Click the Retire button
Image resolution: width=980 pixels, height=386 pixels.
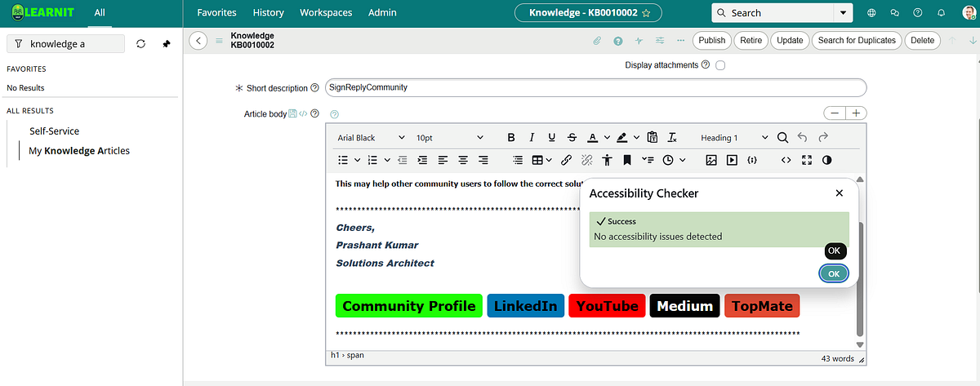point(751,41)
